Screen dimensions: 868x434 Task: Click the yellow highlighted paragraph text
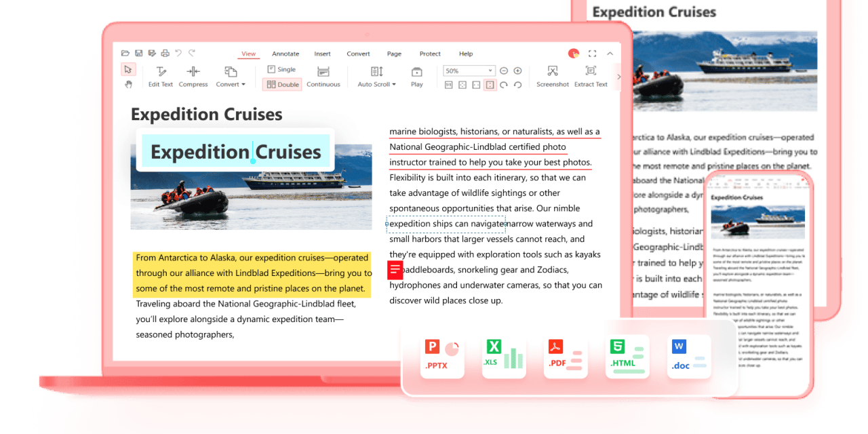252,273
